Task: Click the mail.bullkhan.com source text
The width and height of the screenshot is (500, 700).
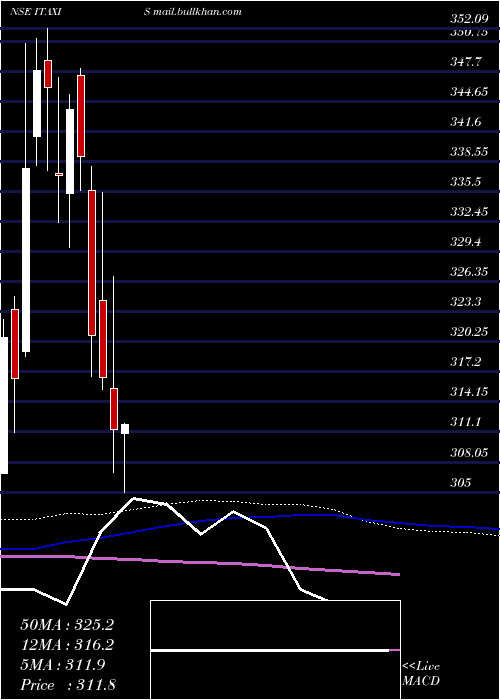Action: tap(197, 12)
